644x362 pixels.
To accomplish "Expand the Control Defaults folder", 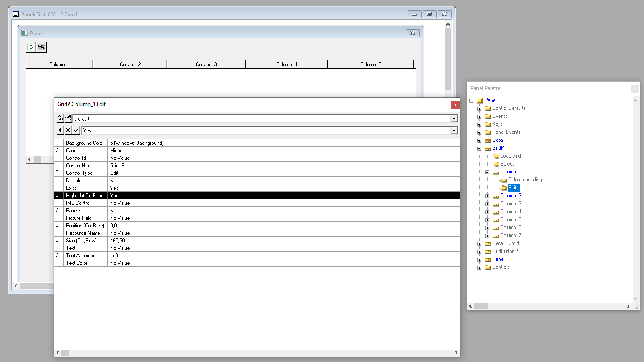I will point(479,109).
